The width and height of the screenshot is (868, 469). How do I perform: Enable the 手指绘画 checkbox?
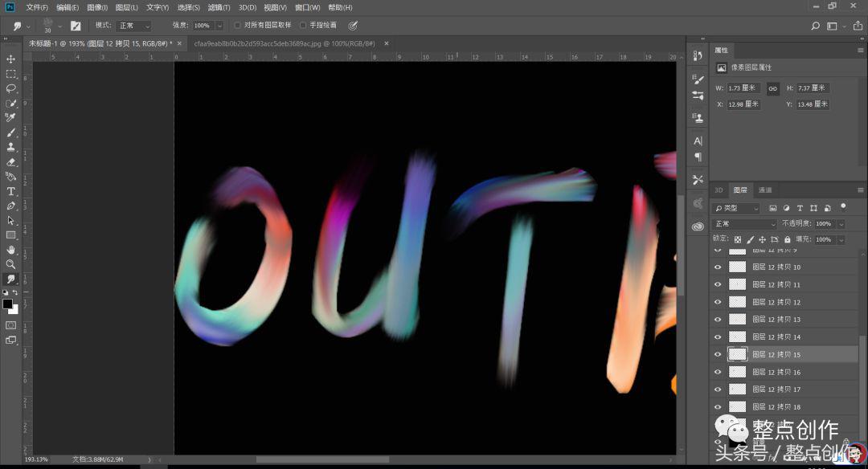(x=303, y=26)
